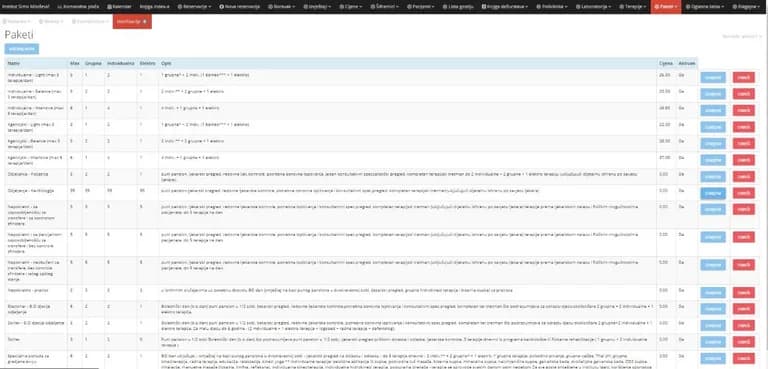Expand the Rezervacije dropdown menu
The width and height of the screenshot is (768, 369).
click(194, 7)
